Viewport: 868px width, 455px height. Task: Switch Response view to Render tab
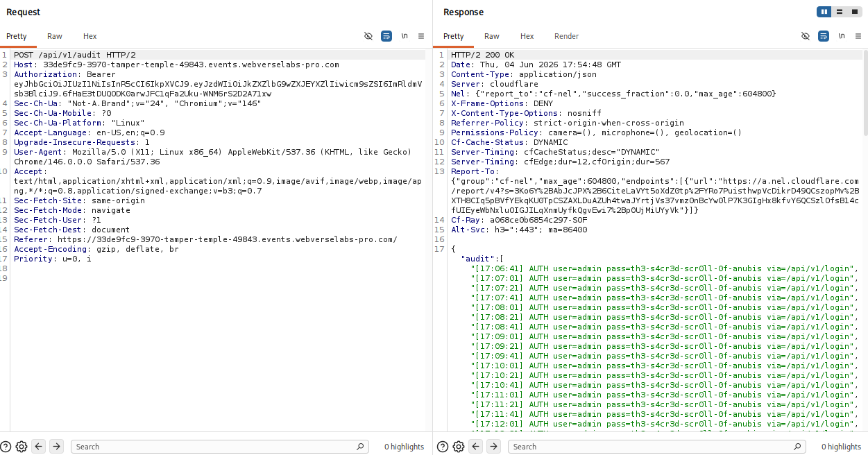pyautogui.click(x=566, y=36)
